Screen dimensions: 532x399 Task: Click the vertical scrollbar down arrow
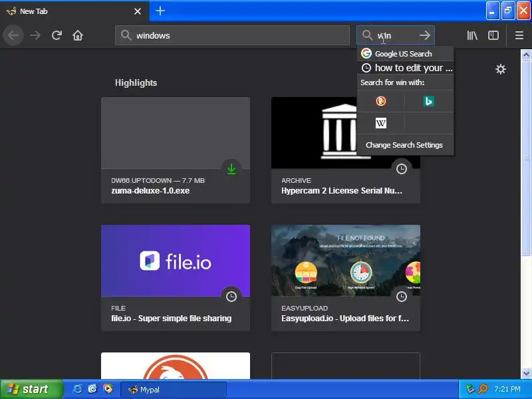(x=526, y=373)
